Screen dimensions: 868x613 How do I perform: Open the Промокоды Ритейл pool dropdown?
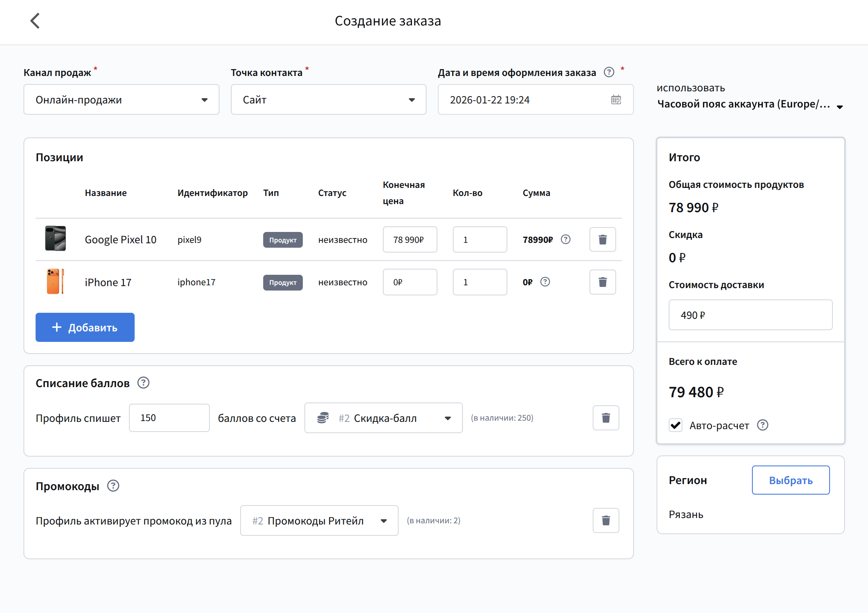tap(319, 520)
